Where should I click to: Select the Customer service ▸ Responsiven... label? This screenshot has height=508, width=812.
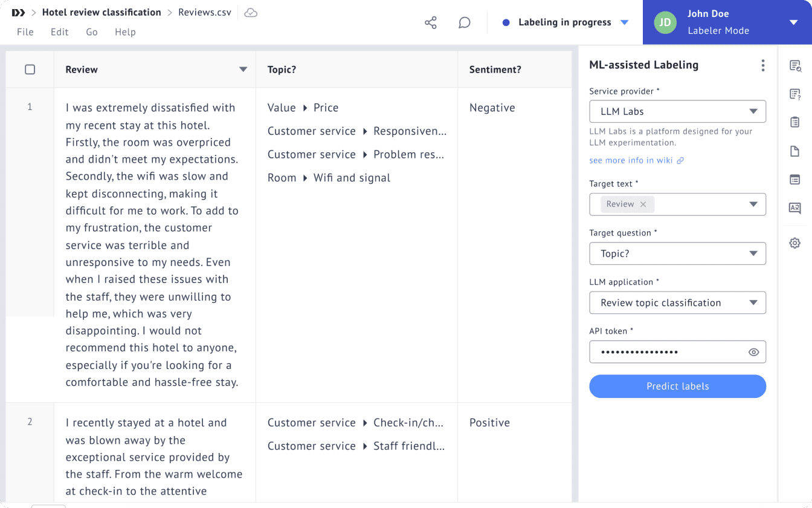(357, 131)
